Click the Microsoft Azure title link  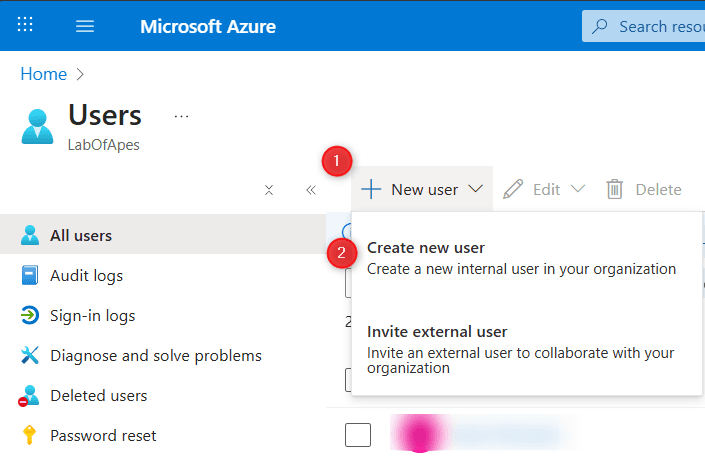206,26
